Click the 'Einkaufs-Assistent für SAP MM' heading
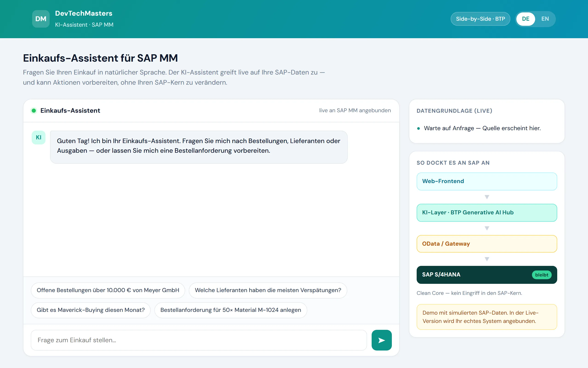This screenshot has height=368, width=588. [100, 58]
